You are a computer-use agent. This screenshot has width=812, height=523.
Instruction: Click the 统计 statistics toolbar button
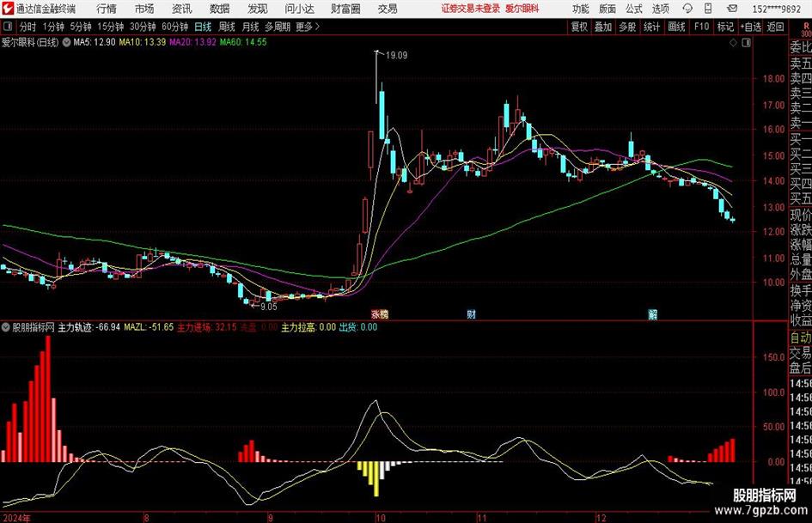(651, 27)
